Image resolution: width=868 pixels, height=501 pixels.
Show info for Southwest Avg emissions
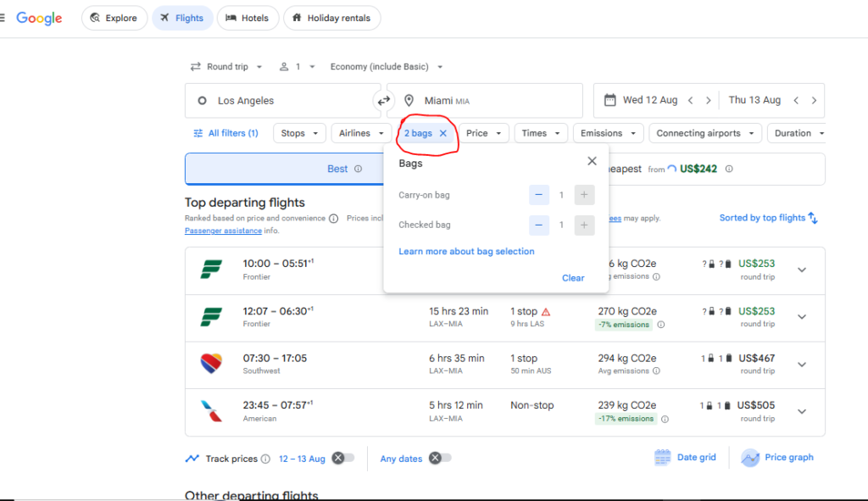pyautogui.click(x=656, y=371)
